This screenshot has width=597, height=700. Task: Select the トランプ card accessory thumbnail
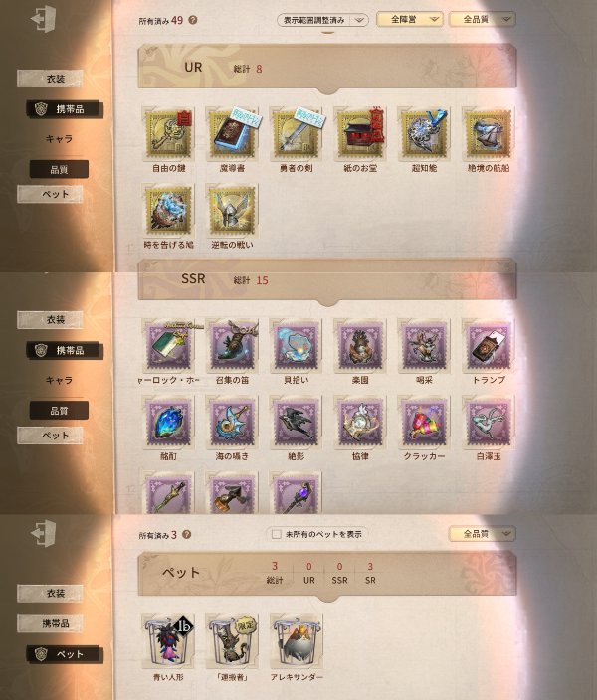coord(488,346)
